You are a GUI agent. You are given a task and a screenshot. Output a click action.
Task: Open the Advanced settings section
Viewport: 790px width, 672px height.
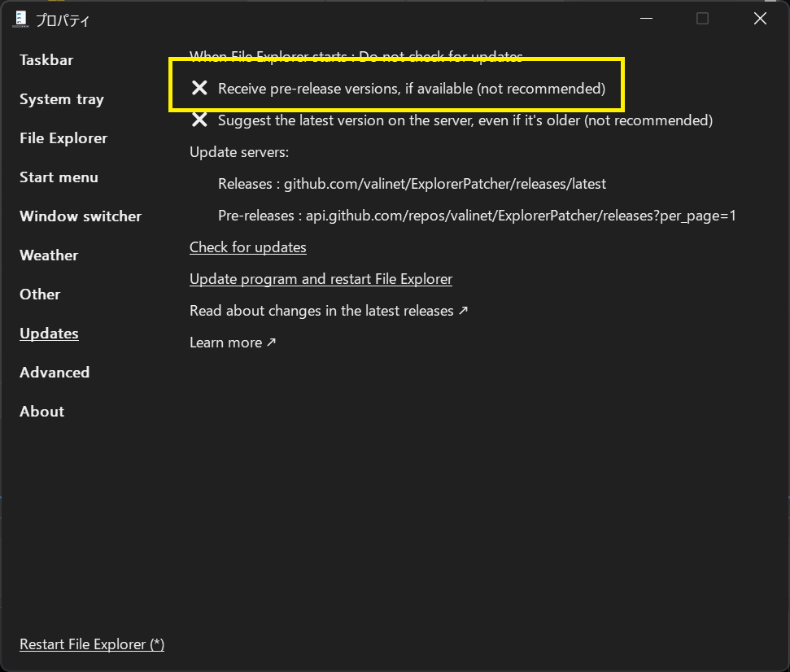pyautogui.click(x=54, y=372)
